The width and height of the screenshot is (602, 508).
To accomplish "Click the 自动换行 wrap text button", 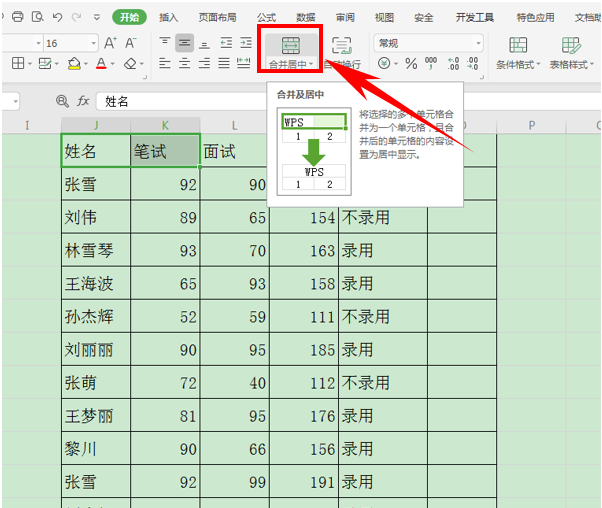I will 342,53.
